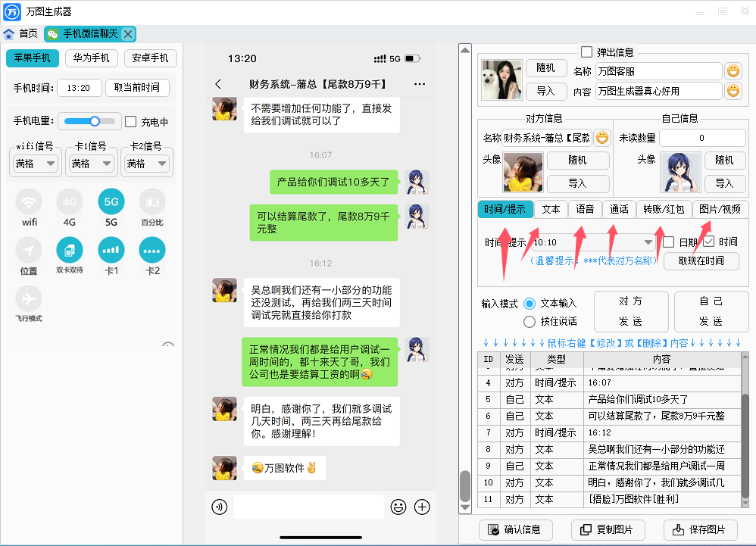
Task: Toggle the wifi signal icon
Action: tap(29, 202)
